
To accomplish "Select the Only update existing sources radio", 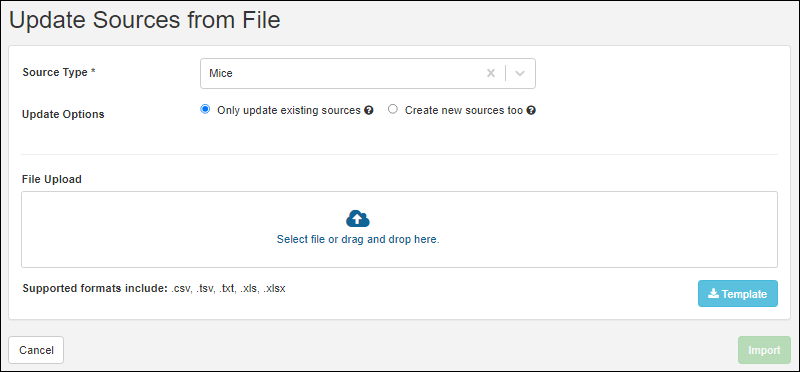I will (205, 109).
